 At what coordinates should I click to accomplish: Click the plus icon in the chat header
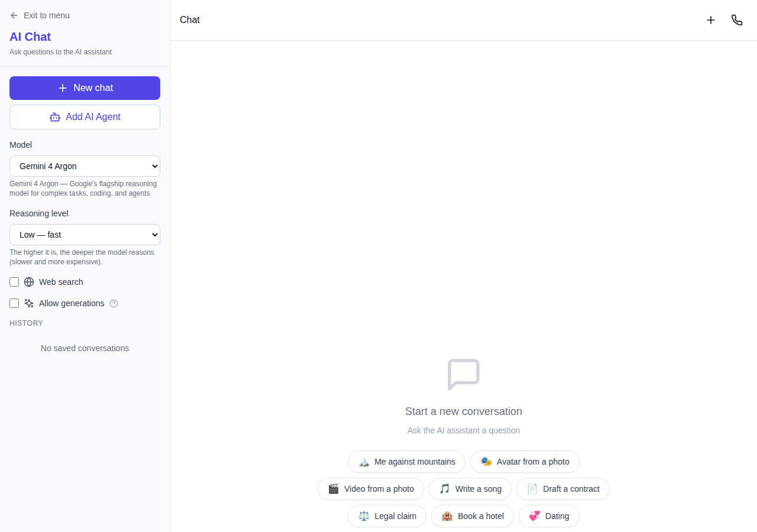(x=711, y=20)
